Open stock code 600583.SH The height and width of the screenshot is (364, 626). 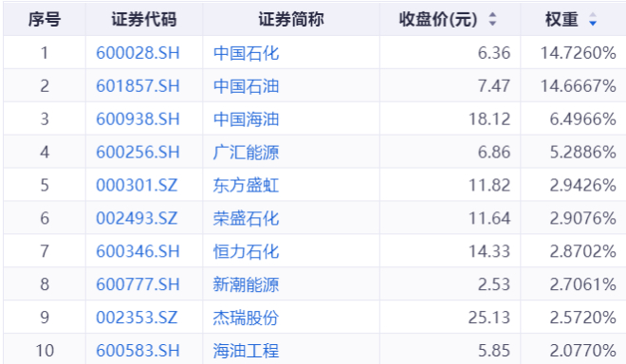coord(138,351)
